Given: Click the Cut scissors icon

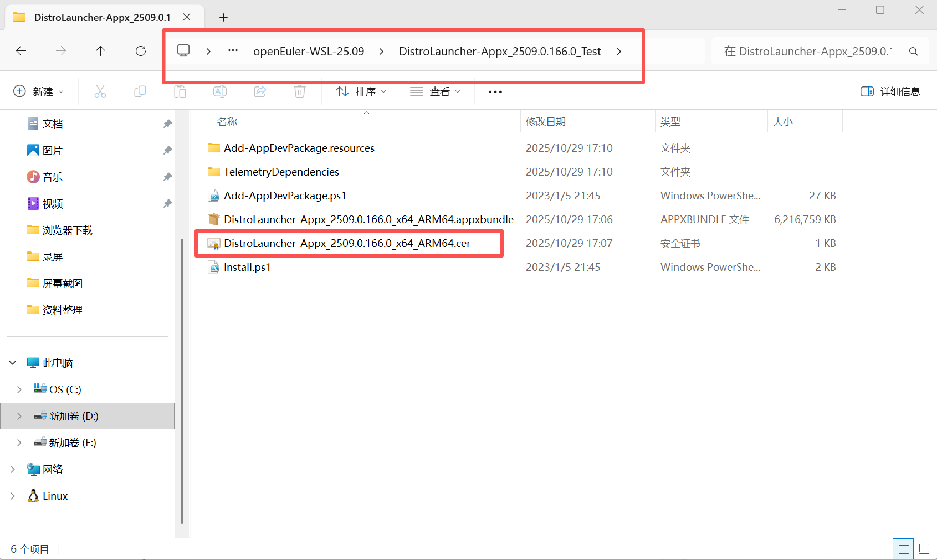Looking at the screenshot, I should 100,91.
